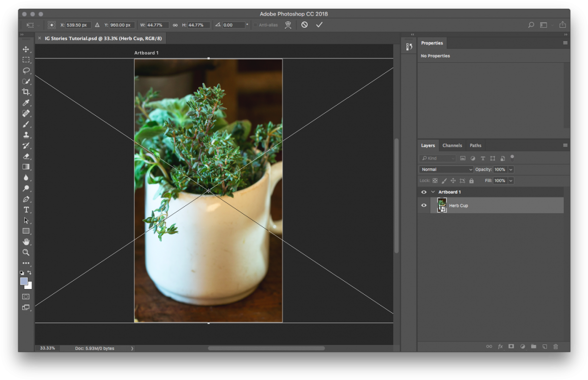Add a new layer mask
Image resolution: width=588 pixels, height=380 pixels.
coord(511,346)
